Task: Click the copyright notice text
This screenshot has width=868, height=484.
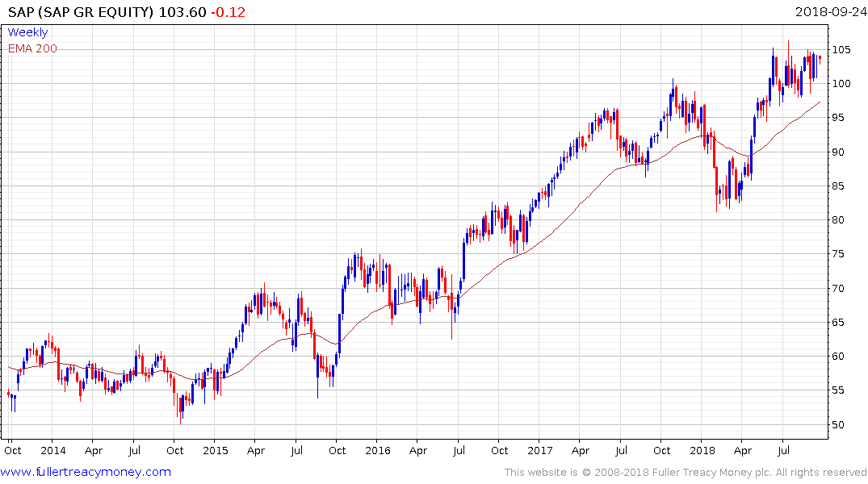Action: pyautogui.click(x=686, y=473)
